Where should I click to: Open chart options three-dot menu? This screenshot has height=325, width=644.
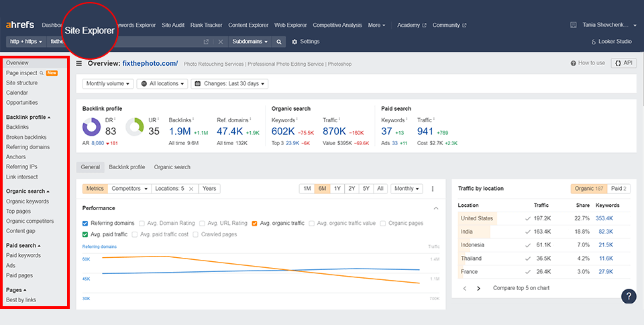[x=433, y=189]
